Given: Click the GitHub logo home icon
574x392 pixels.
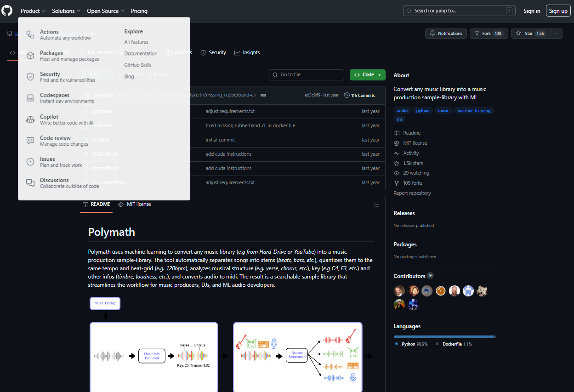Looking at the screenshot, I should click(7, 11).
